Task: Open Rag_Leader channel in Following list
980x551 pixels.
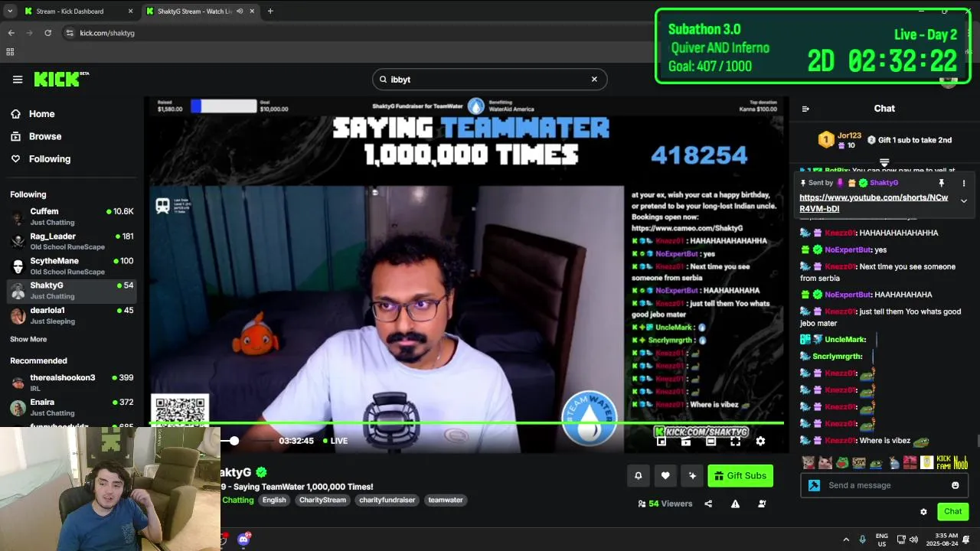Action: (x=72, y=241)
